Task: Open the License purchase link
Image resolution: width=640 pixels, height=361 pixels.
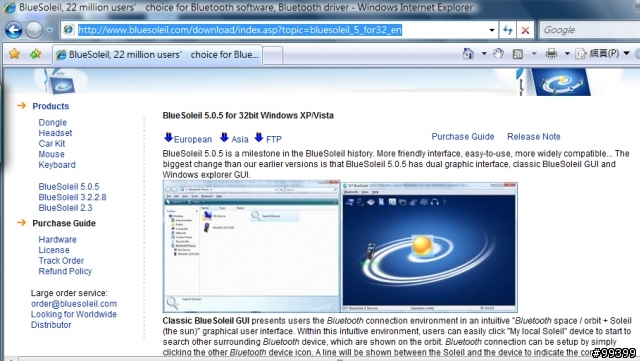Action: click(x=54, y=250)
